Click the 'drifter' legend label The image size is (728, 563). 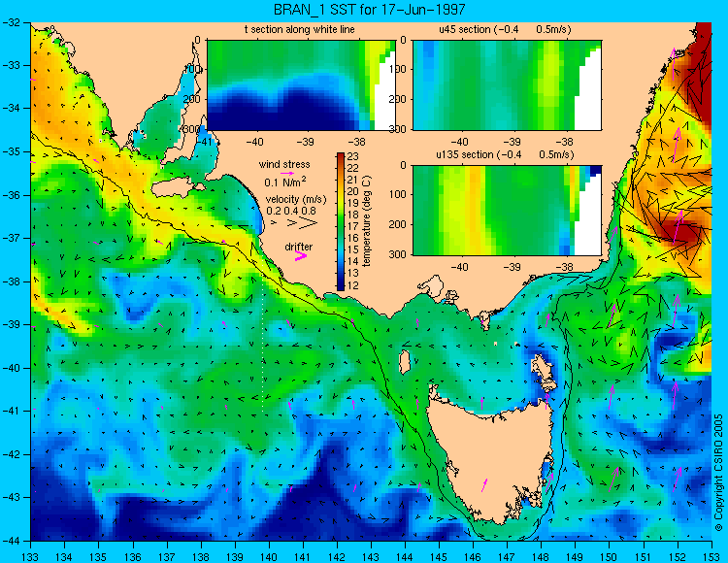(x=299, y=247)
